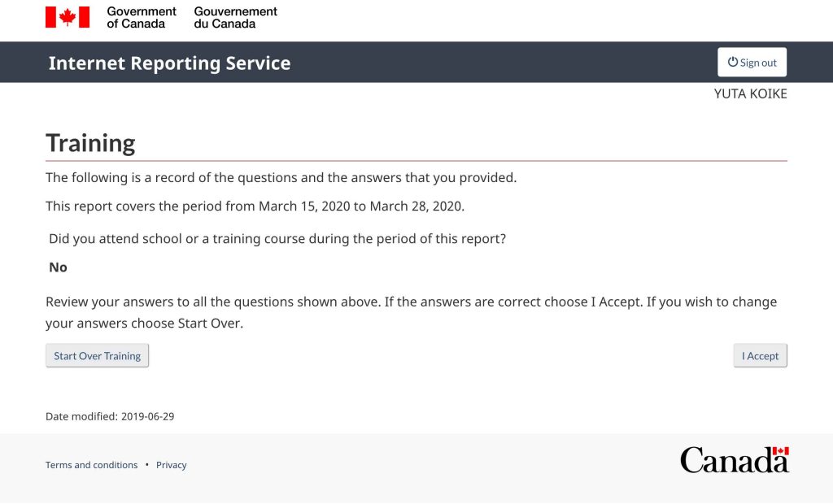Image resolution: width=833 pixels, height=504 pixels.
Task: Click the user name YUTA KOIKE
Action: click(x=750, y=94)
